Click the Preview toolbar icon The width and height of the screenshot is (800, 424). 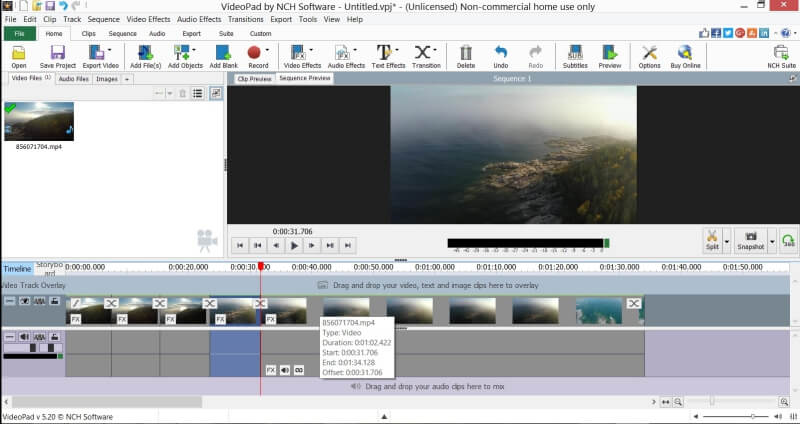610,56
